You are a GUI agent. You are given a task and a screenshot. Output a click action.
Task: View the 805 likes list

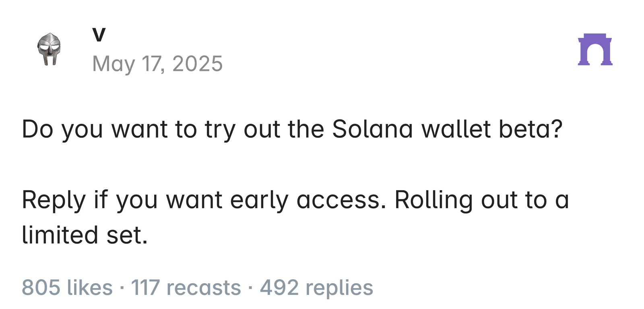click(67, 288)
